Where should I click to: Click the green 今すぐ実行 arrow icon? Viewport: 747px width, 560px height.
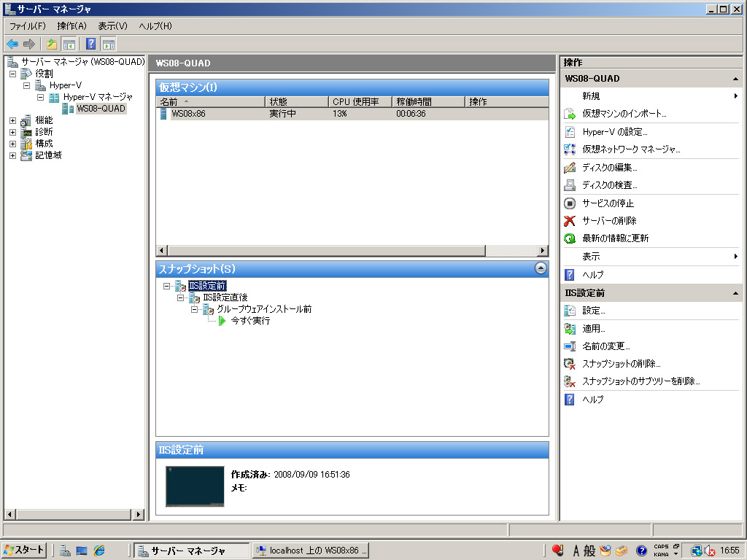point(222,321)
